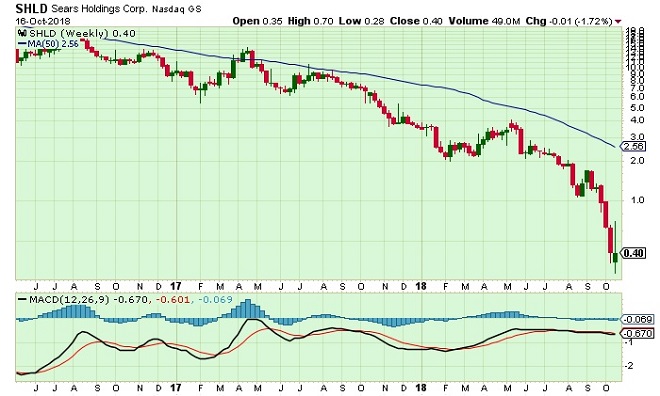660x396 pixels.
Task: Click the -0.670 MACD value tag on axis
Action: 638,334
